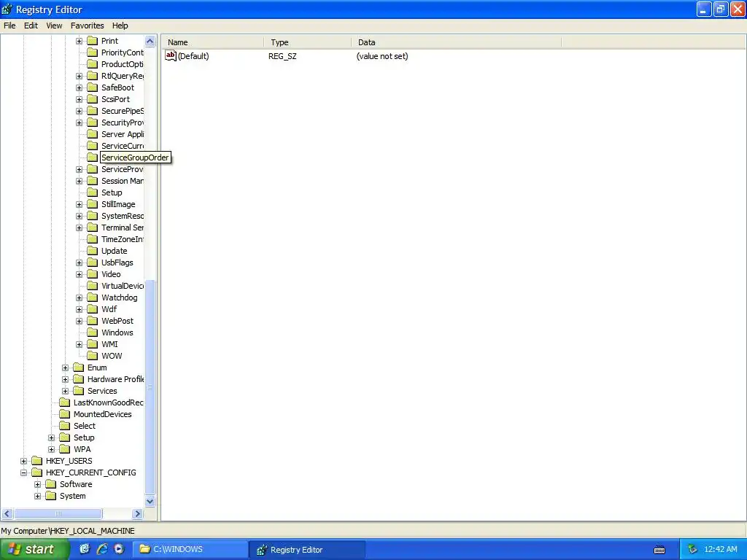
Task: Switch to the C:\WINDOWS taskbar window
Action: tap(190, 550)
